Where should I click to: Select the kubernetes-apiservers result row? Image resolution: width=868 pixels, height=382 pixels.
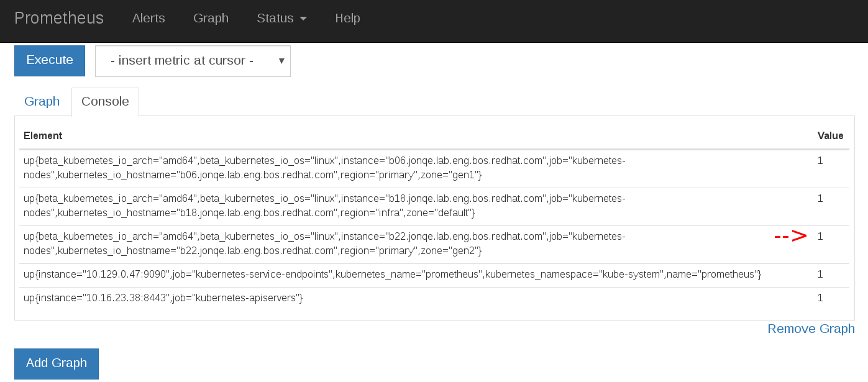[x=163, y=298]
